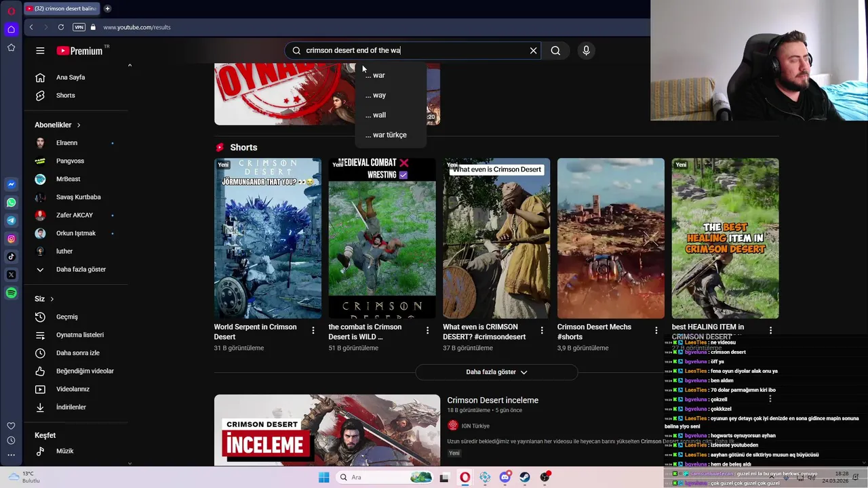Image resolution: width=868 pixels, height=488 pixels.
Task: Click the YouTube Premium logo
Action: (x=80, y=51)
